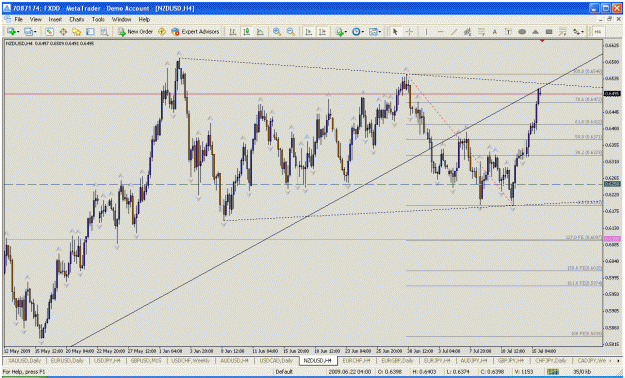Open the Window menu
Image resolution: width=625 pixels, height=378 pixels.
point(121,19)
